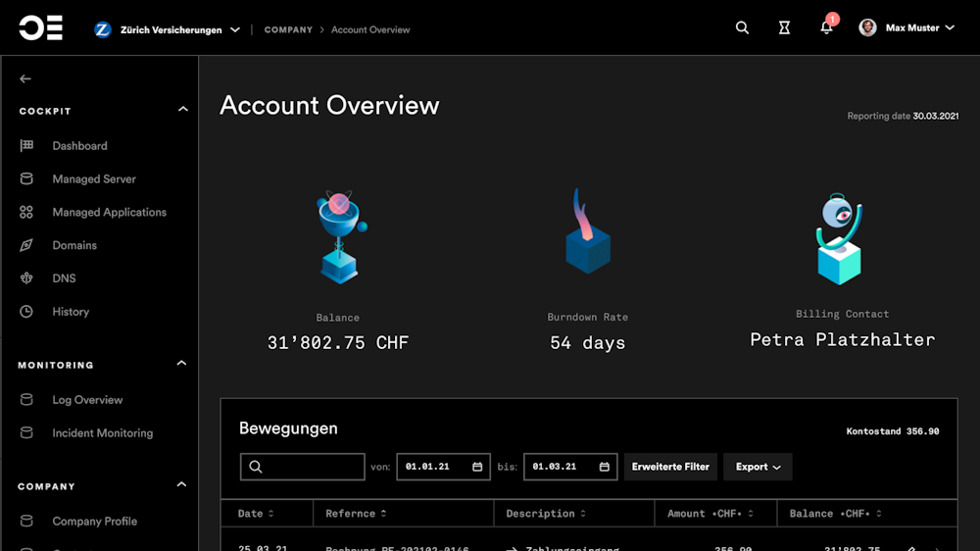Open Max Muster user menu
This screenshot has height=551, width=980.
coord(906,28)
